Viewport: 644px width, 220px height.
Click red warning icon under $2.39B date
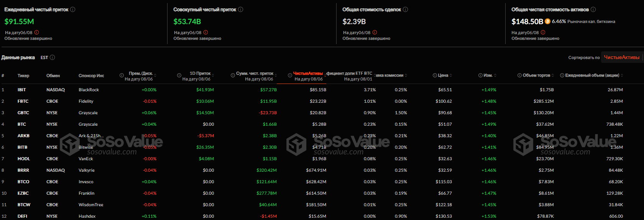click(375, 33)
